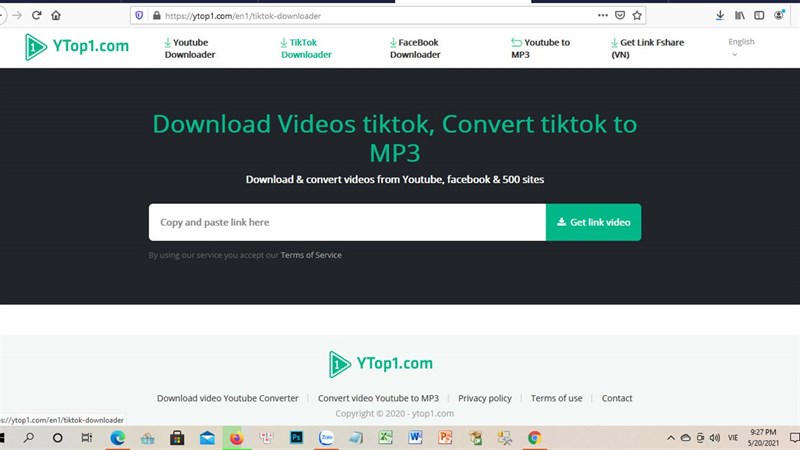The height and width of the screenshot is (450, 800).
Task: Open Photoshop from taskbar
Action: (296, 438)
